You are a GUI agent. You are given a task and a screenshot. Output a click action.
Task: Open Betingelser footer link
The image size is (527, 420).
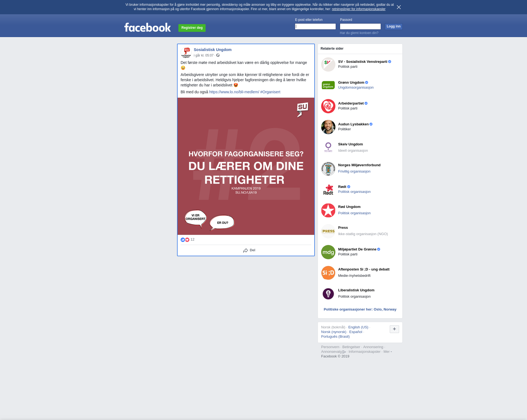(351, 347)
